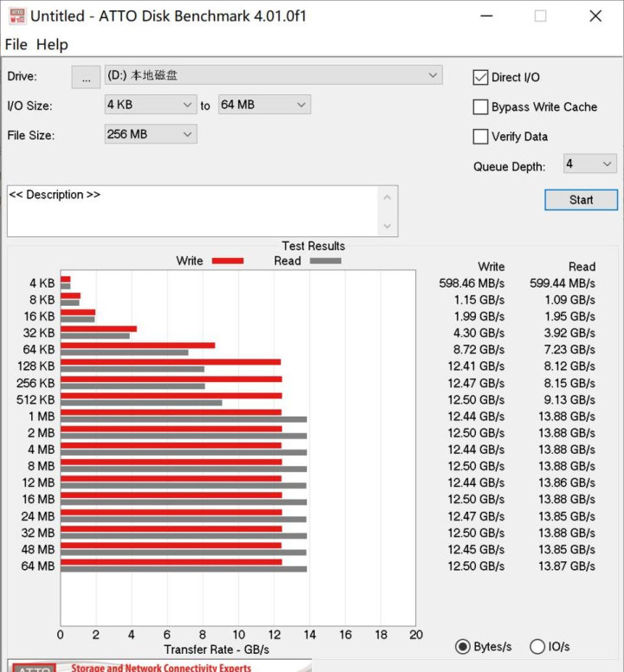This screenshot has height=672, width=624.
Task: Click the 12 MB read value 13.86 GB/s
Action: [x=567, y=483]
